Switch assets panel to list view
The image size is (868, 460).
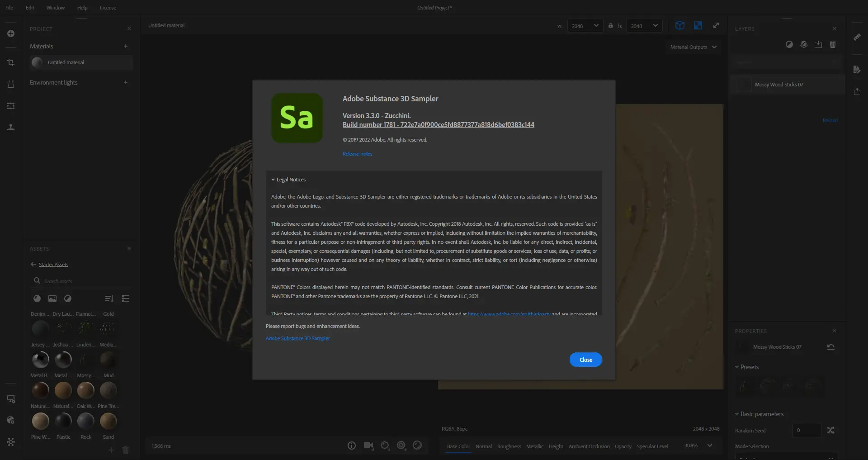pyautogui.click(x=126, y=299)
